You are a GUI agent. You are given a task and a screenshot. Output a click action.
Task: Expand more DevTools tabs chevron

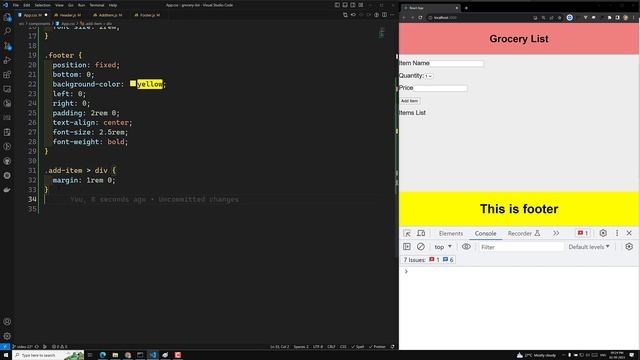coord(556,233)
